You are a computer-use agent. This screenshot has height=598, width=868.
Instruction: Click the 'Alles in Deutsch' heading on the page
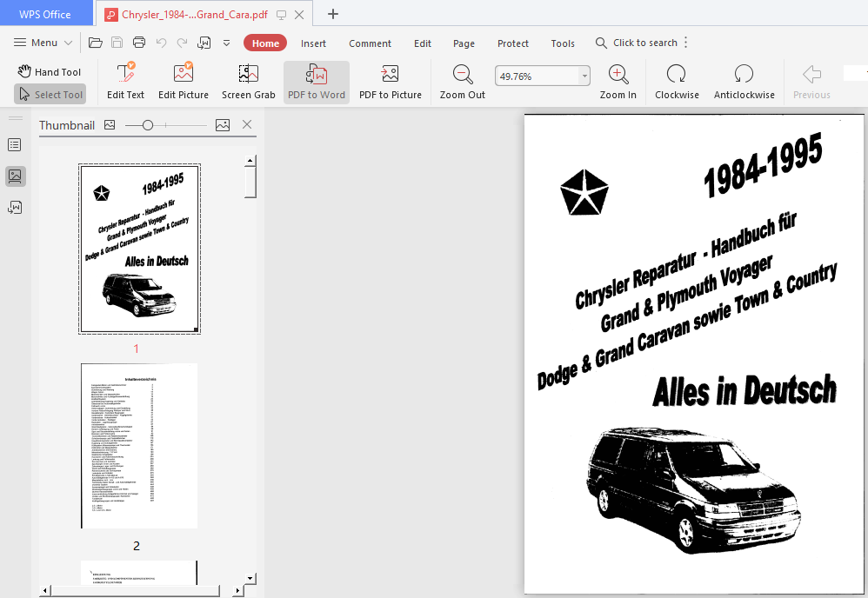(x=744, y=390)
